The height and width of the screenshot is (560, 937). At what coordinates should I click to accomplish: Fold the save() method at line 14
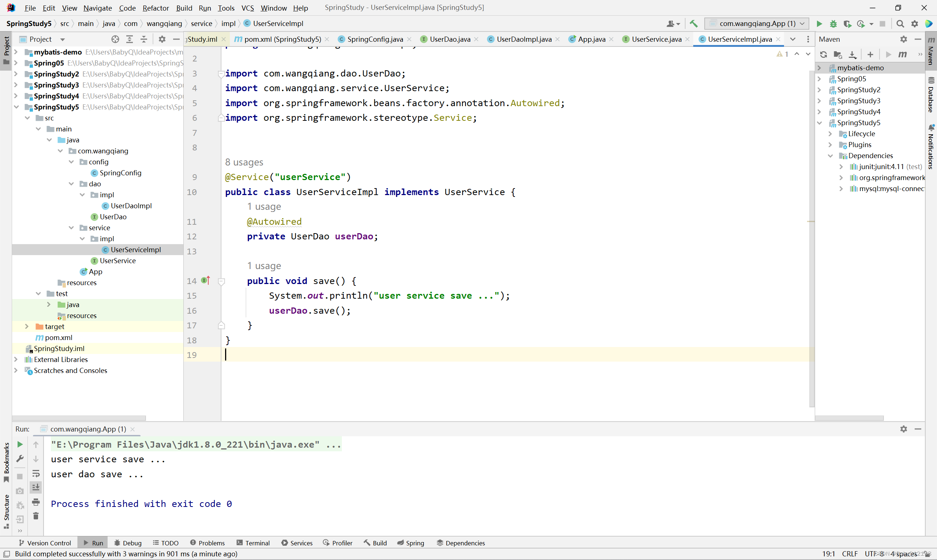pyautogui.click(x=221, y=281)
